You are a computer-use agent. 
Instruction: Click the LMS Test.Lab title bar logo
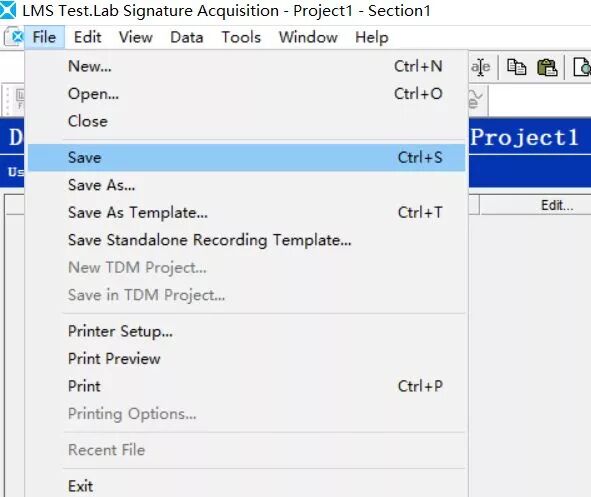click(x=8, y=10)
